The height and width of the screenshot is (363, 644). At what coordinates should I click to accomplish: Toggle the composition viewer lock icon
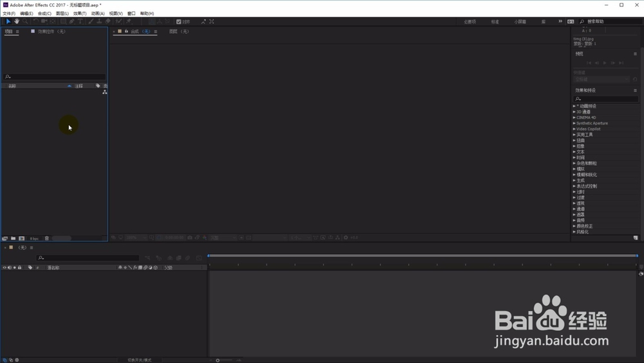pyautogui.click(x=126, y=31)
